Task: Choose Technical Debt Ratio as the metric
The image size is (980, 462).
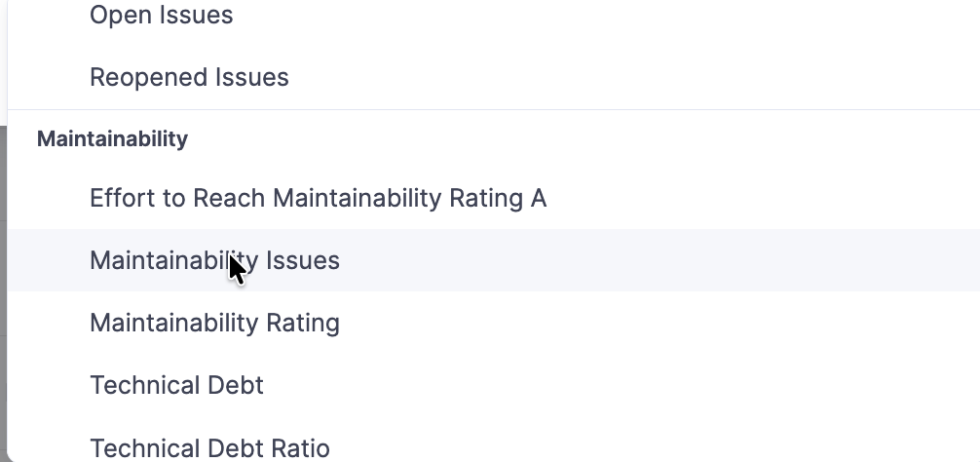Action: click(209, 448)
